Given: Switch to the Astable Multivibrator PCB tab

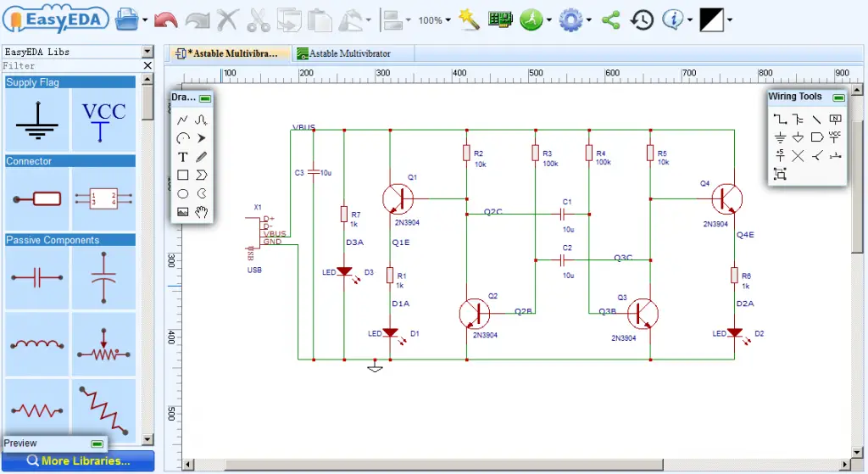Looking at the screenshot, I should 352,53.
